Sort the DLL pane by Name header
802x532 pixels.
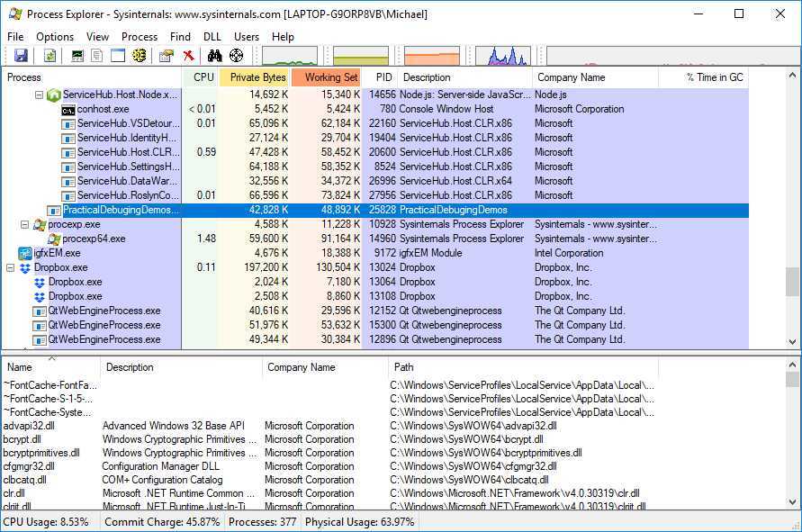pyautogui.click(x=51, y=367)
